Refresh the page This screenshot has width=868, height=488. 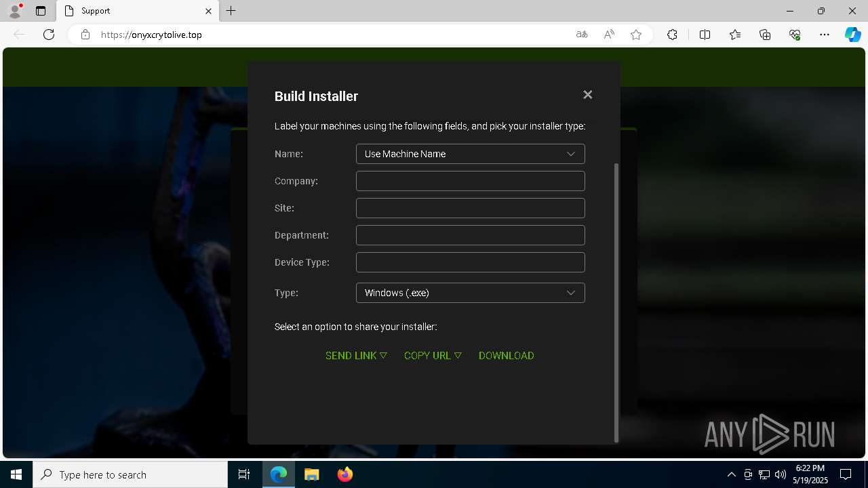click(49, 35)
